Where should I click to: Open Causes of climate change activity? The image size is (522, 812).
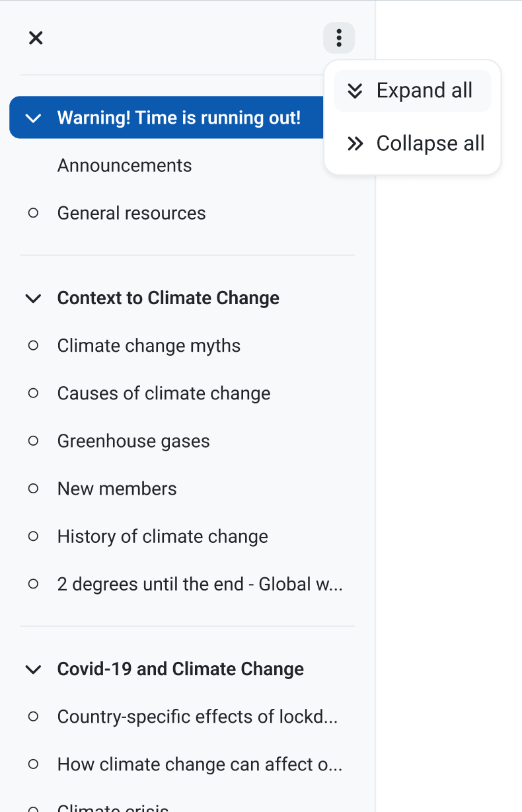point(164,393)
